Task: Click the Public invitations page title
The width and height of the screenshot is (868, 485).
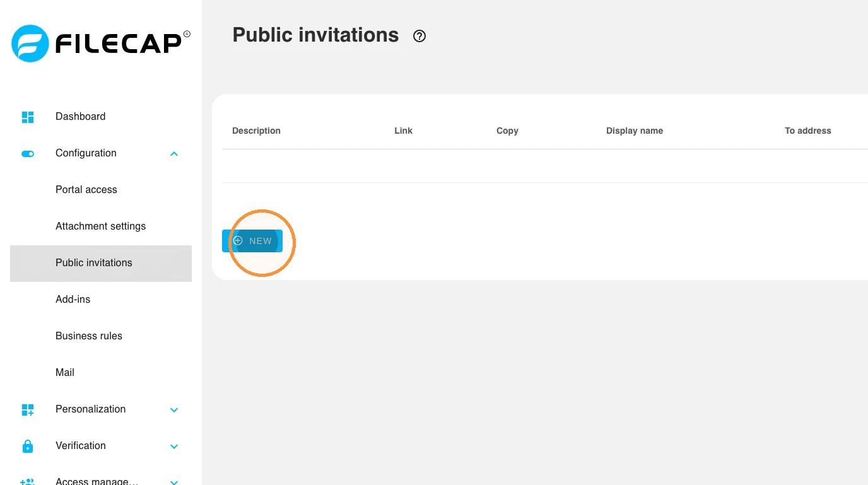Action: tap(315, 35)
